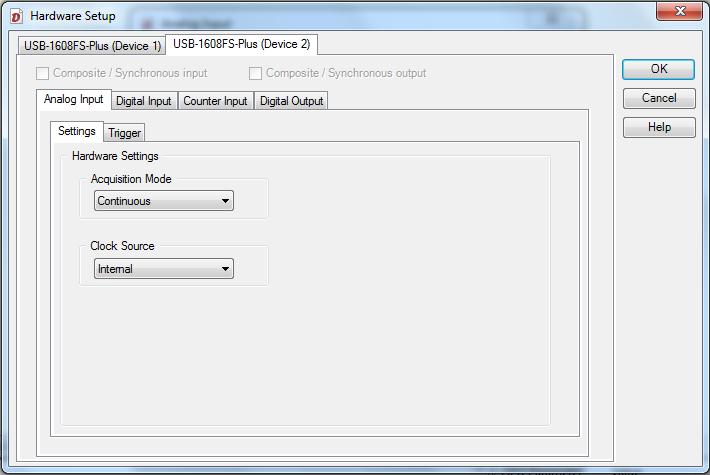Viewport: 710px width, 475px height.
Task: Expand the Acquisition Mode dropdown
Action: pyautogui.click(x=164, y=201)
